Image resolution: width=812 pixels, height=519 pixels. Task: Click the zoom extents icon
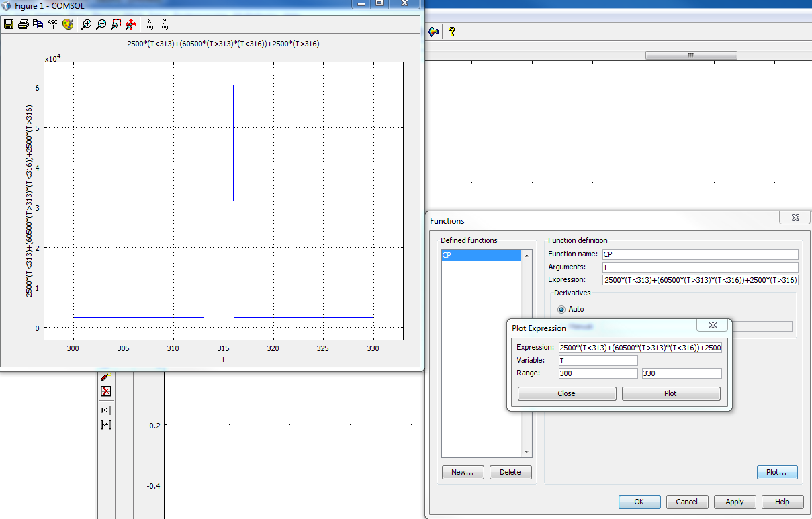(131, 24)
